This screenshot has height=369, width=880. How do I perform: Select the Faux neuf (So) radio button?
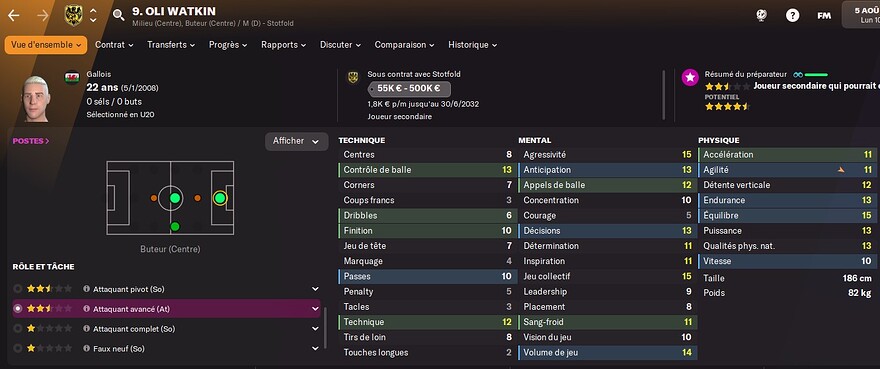[18, 348]
